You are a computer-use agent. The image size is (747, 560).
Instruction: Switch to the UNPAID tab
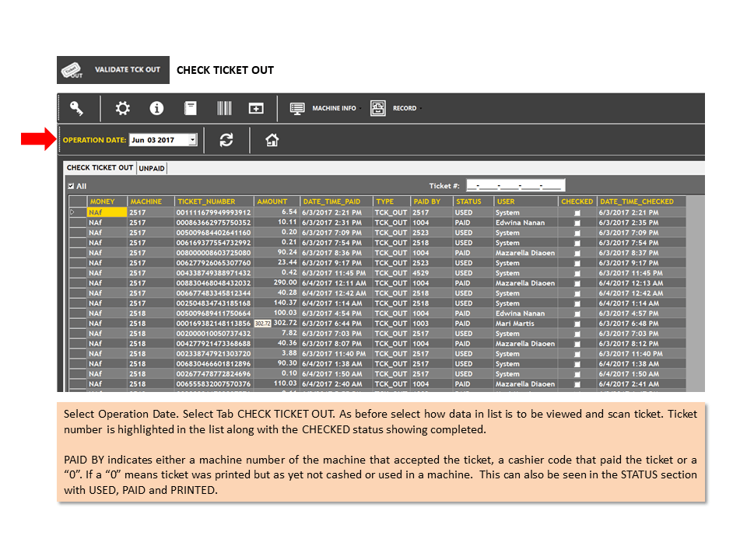coord(152,168)
